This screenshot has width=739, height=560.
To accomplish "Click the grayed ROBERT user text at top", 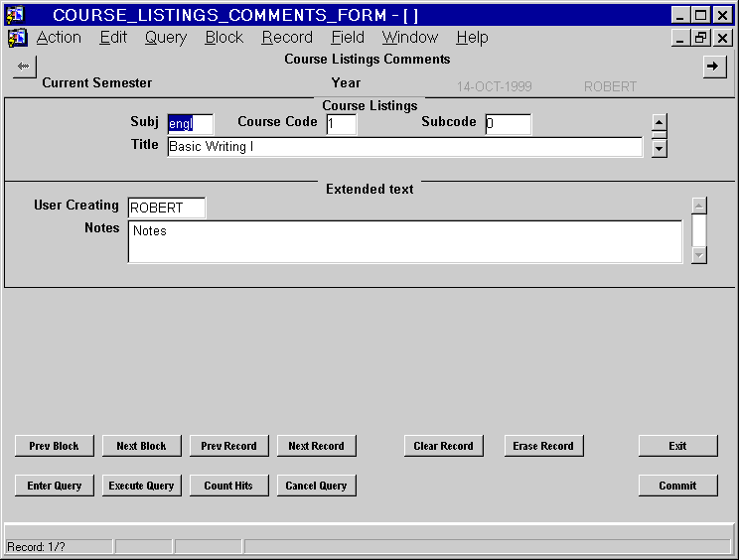I will pyautogui.click(x=610, y=86).
